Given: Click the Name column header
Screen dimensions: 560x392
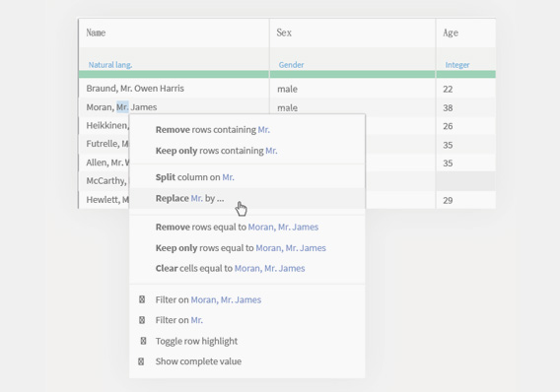Looking at the screenshot, I should pyautogui.click(x=174, y=33).
